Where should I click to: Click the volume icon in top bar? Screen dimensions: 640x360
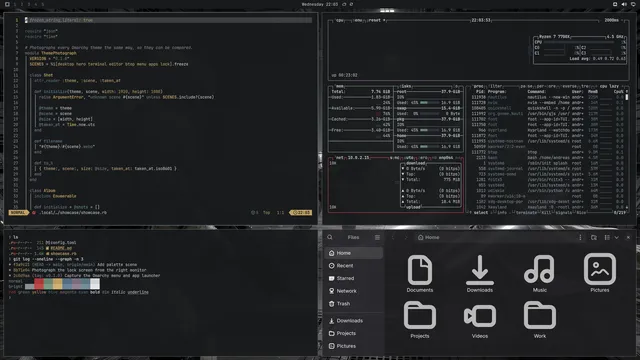pyautogui.click(x=624, y=4)
